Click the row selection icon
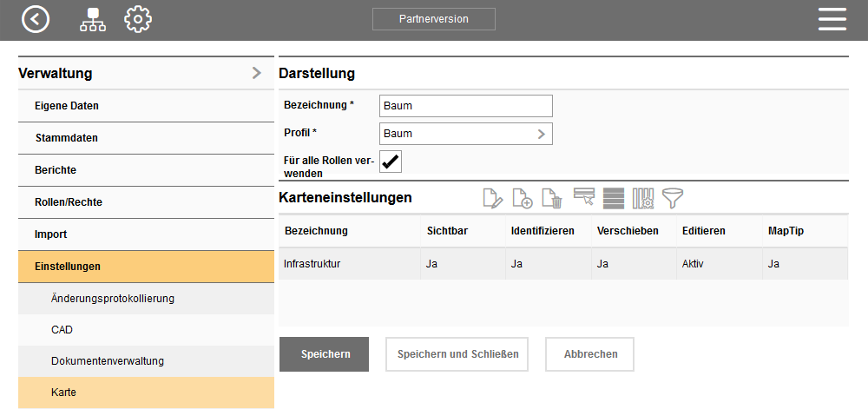This screenshot has width=868, height=409. (583, 198)
